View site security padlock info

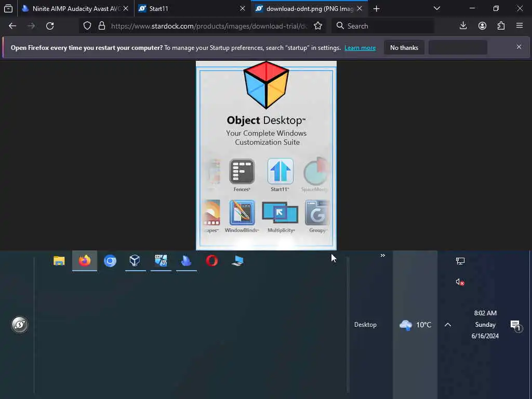[x=102, y=26]
